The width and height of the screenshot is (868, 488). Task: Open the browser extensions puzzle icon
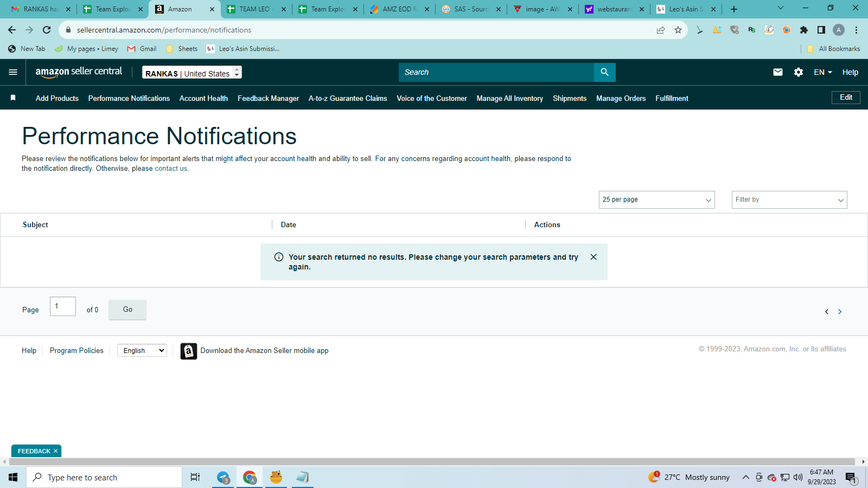tap(804, 30)
